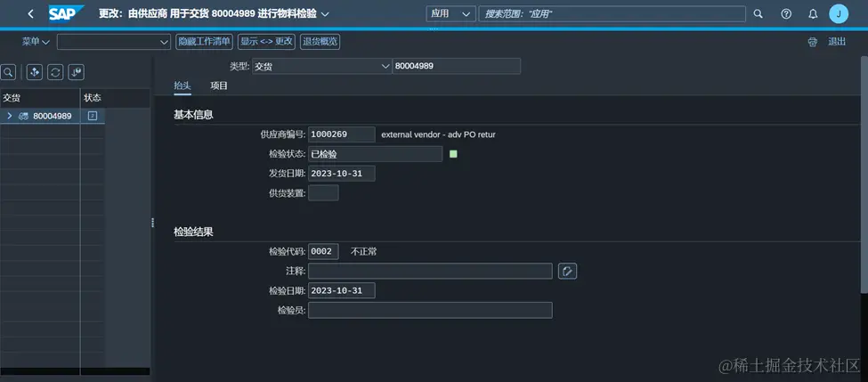Viewport: 868px width, 382px height.
Task: Select the 80004989 row in worklist
Action: 52,117
